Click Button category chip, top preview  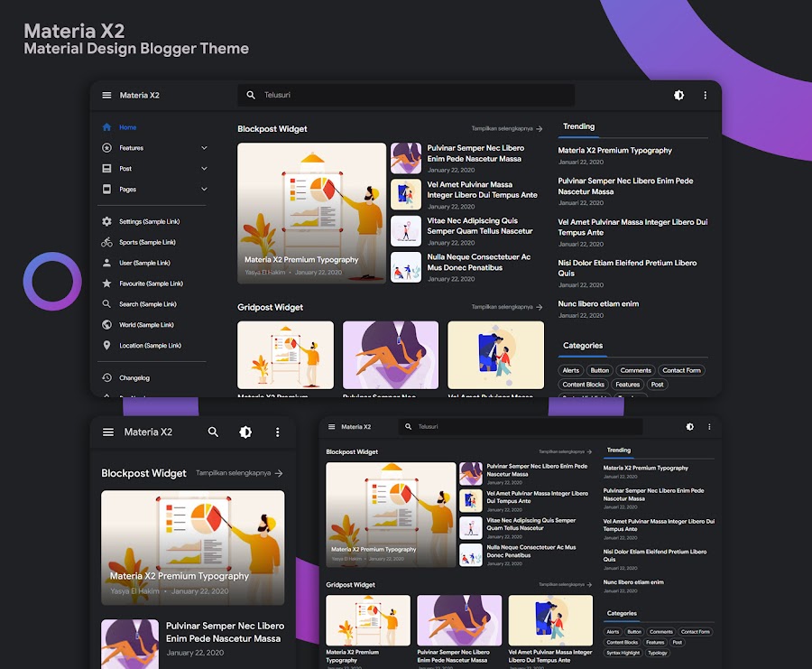pyautogui.click(x=600, y=370)
